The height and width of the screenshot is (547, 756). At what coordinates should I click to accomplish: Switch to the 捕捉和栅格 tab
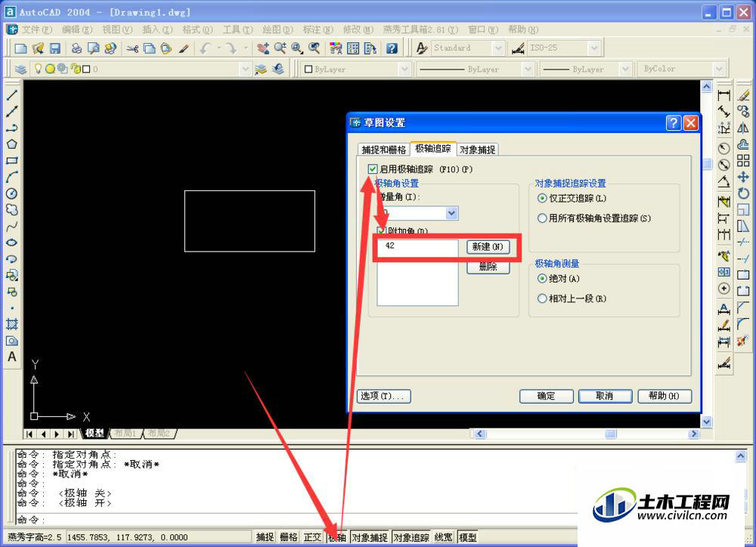[x=384, y=150]
